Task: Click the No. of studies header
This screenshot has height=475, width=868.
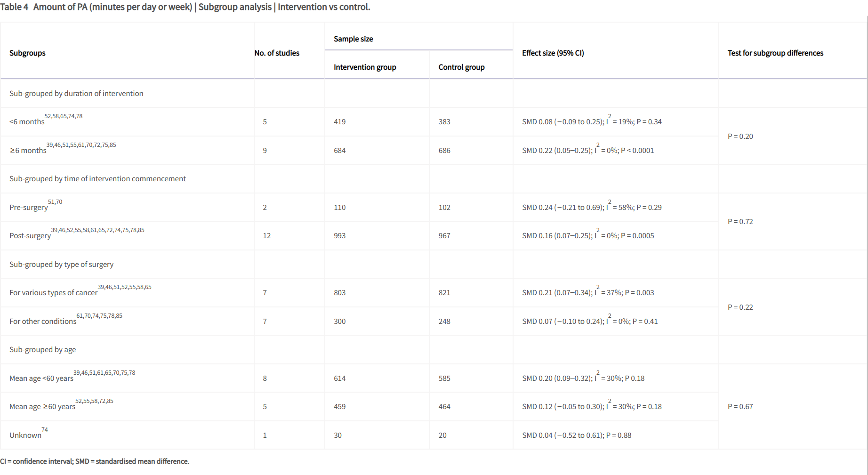Action: tap(277, 53)
